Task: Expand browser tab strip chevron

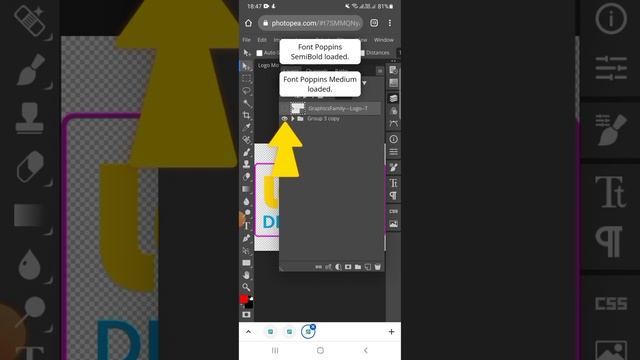Action: tap(249, 332)
